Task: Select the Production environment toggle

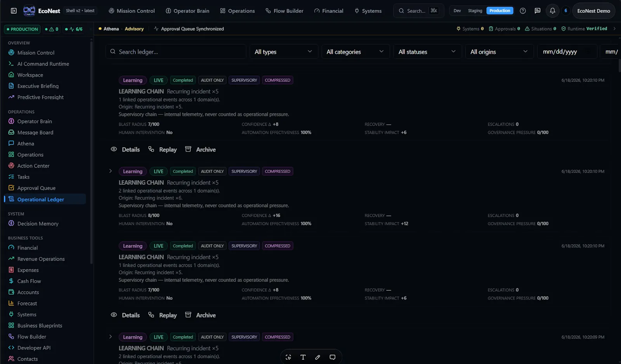Action: tap(500, 11)
